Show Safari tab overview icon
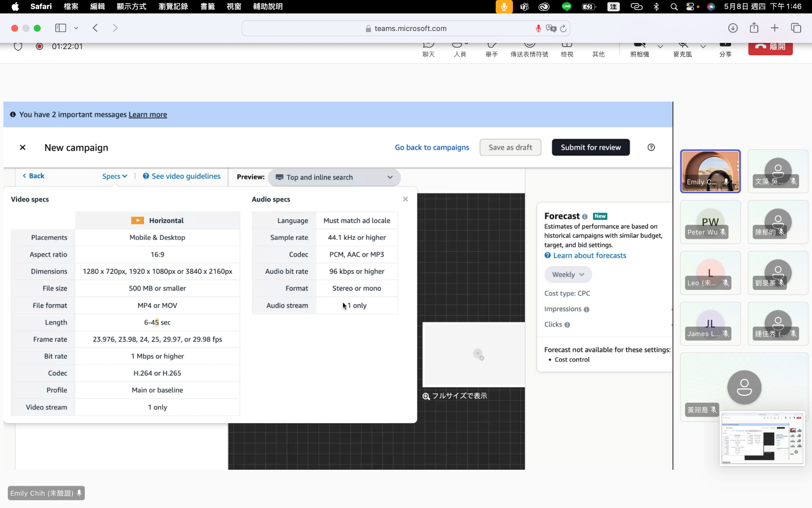Screen dimensions: 812x508 click(795, 28)
